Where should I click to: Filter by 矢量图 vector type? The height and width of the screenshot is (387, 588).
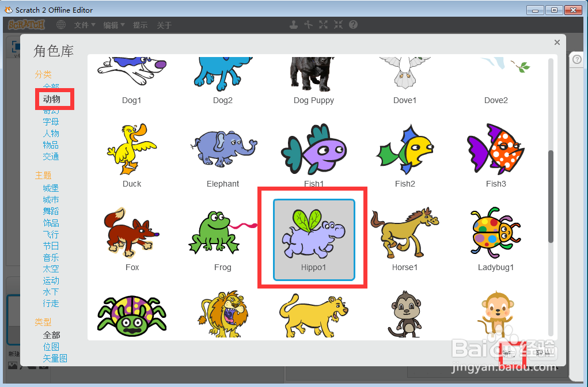click(55, 359)
